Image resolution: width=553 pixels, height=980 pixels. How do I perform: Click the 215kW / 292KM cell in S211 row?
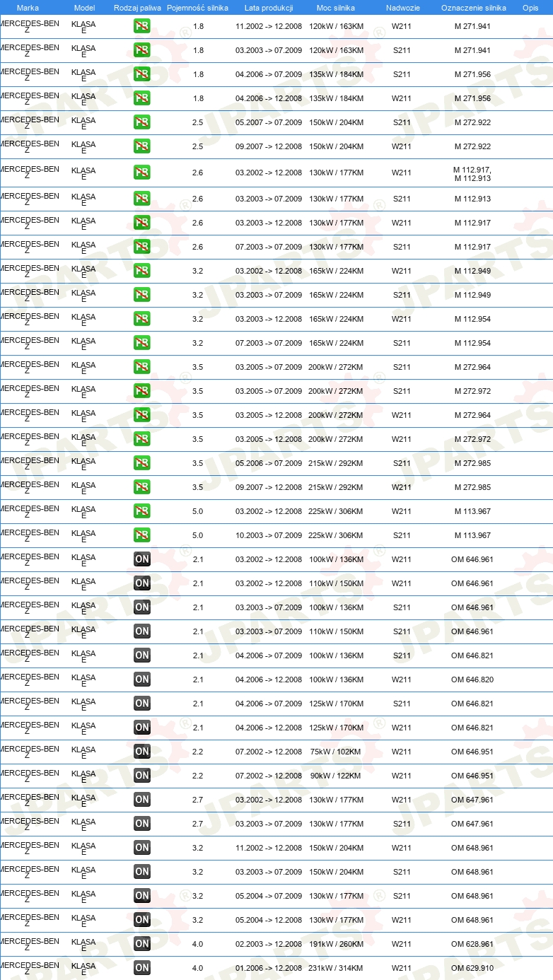coord(336,463)
